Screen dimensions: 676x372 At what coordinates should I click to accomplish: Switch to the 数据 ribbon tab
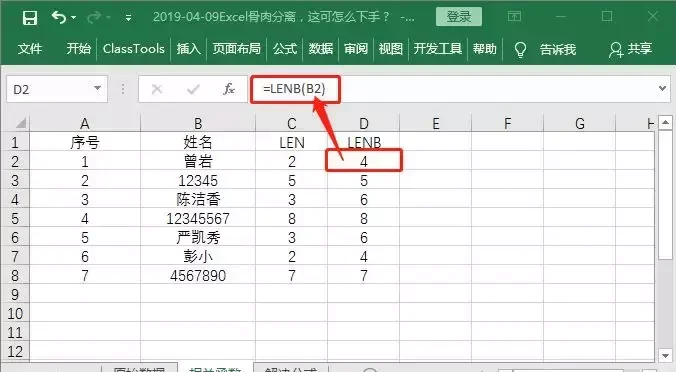click(320, 49)
